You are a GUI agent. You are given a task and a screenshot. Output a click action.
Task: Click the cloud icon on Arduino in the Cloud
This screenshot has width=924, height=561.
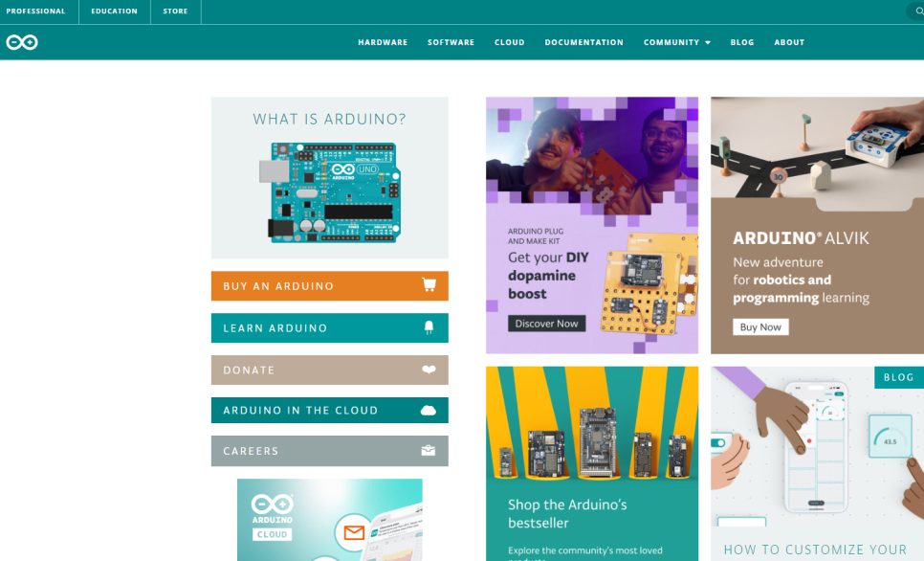pyautogui.click(x=429, y=411)
